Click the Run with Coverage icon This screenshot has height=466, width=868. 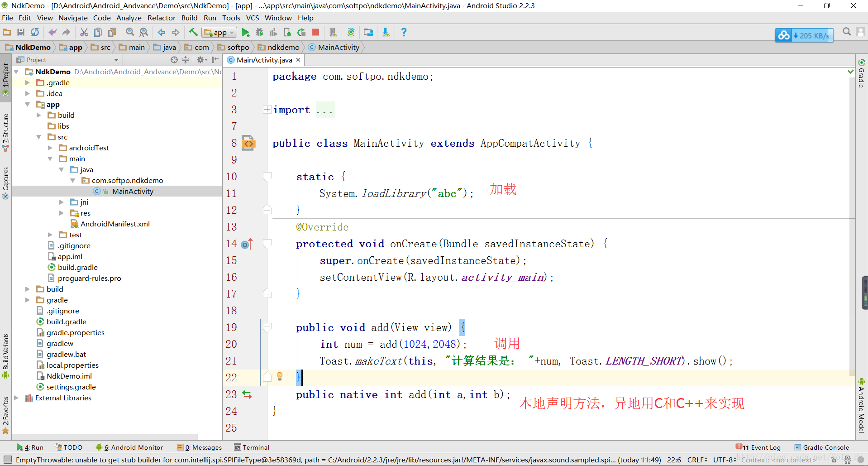(273, 32)
